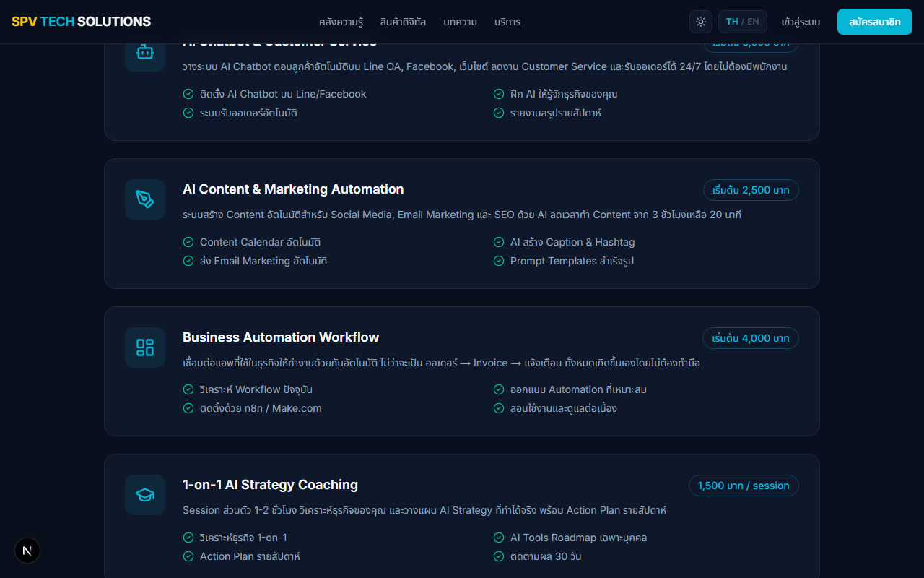Select the 1-on-1 AI Strategy Coaching heading

tap(270, 485)
